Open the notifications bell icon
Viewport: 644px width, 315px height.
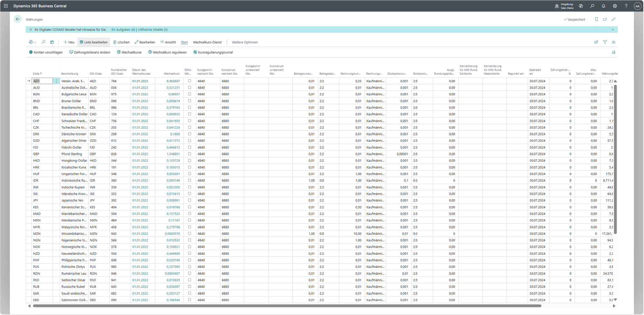pos(603,6)
